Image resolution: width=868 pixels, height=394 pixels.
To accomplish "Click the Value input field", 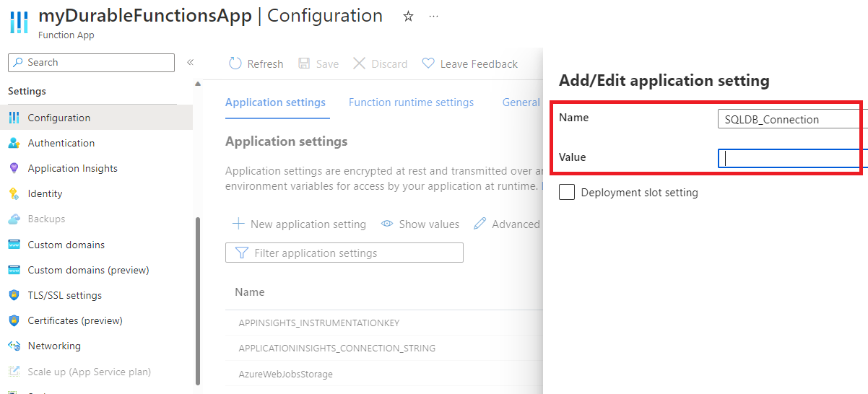I will (793, 158).
